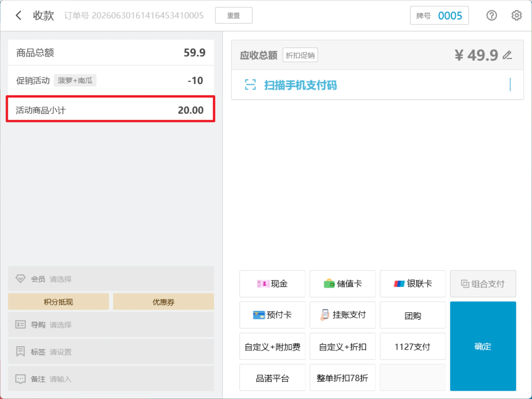
Task: Open the coupon (优惠券) option
Action: 163,302
